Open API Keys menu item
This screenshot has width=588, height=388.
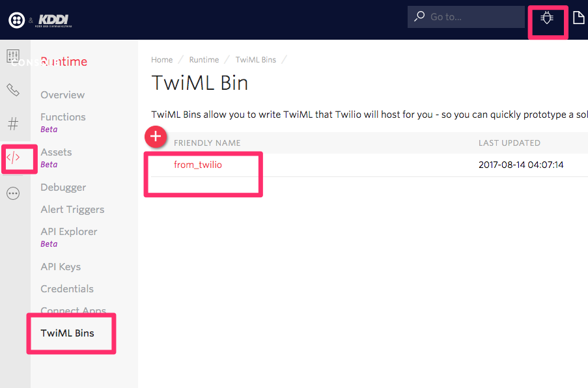coord(61,267)
